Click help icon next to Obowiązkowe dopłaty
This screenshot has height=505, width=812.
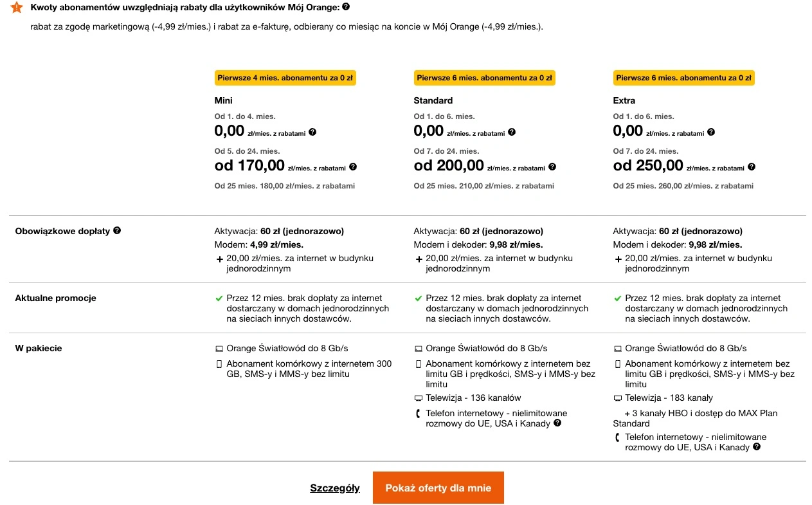(x=117, y=230)
